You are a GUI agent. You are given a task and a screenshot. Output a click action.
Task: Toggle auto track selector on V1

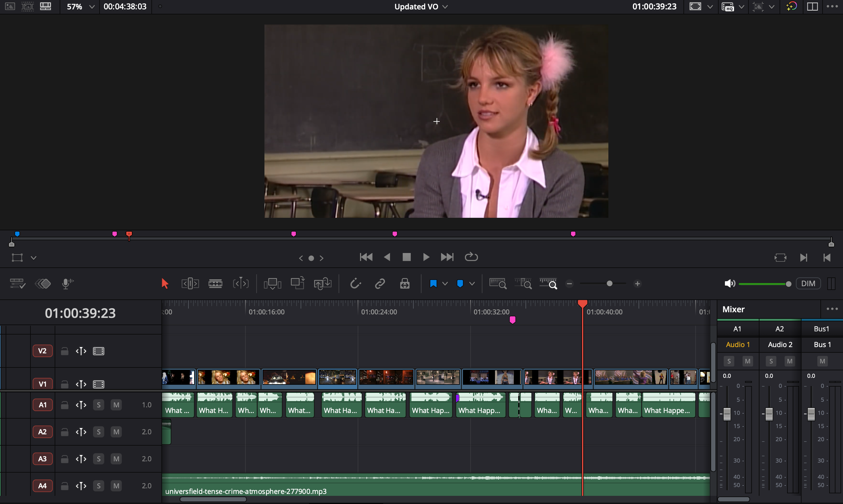[81, 384]
